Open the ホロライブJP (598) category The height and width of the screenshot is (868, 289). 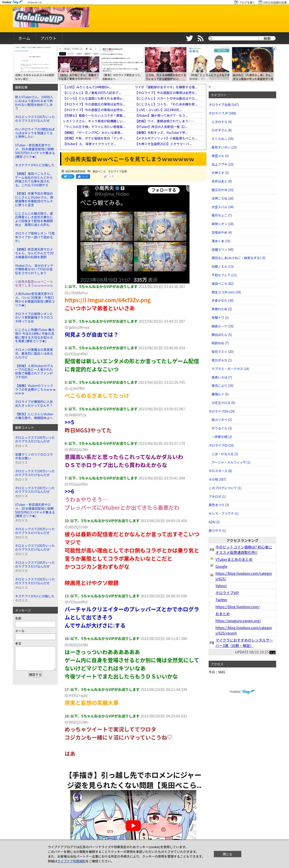[x=222, y=113]
